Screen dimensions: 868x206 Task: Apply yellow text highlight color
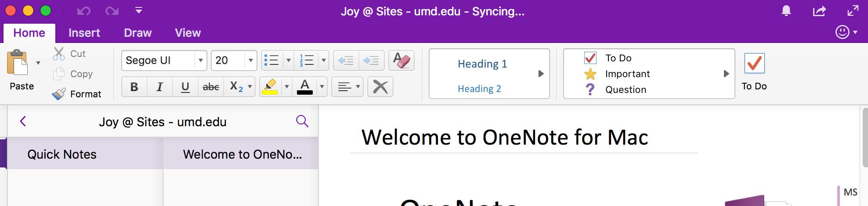[x=270, y=87]
